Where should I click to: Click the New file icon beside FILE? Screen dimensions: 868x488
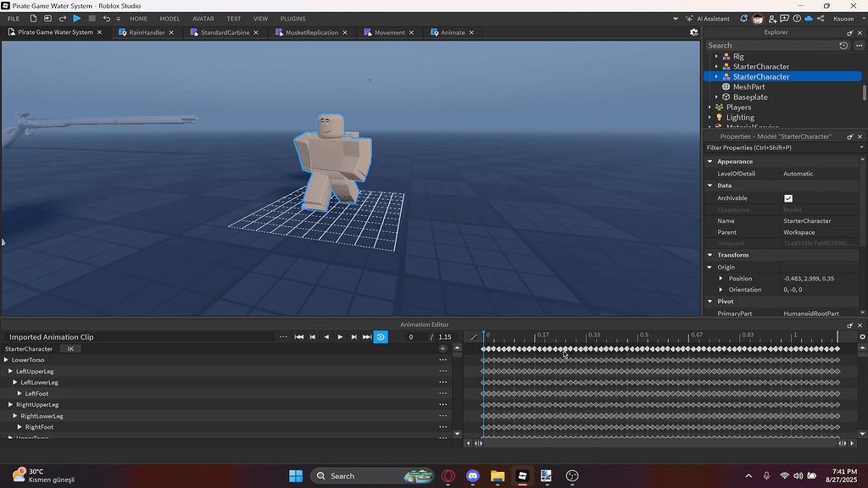pos(33,19)
